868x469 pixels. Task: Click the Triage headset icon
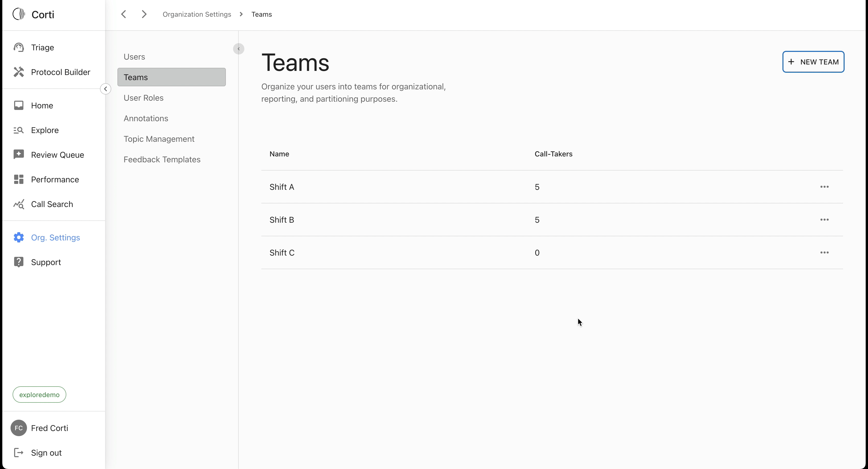[19, 48]
